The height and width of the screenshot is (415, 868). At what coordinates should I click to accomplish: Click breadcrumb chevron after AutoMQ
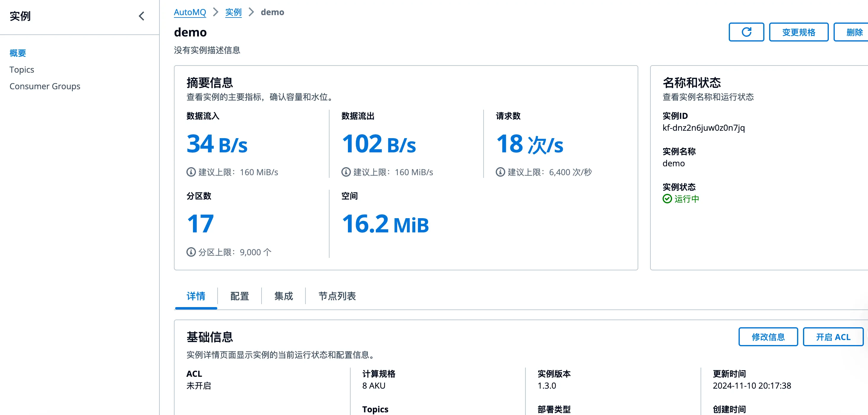point(216,12)
